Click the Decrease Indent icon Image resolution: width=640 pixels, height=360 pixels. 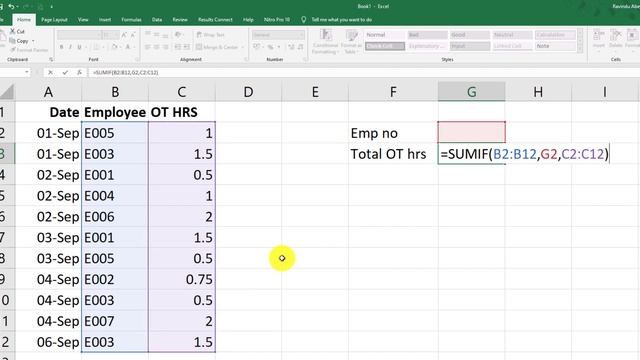coord(178,47)
